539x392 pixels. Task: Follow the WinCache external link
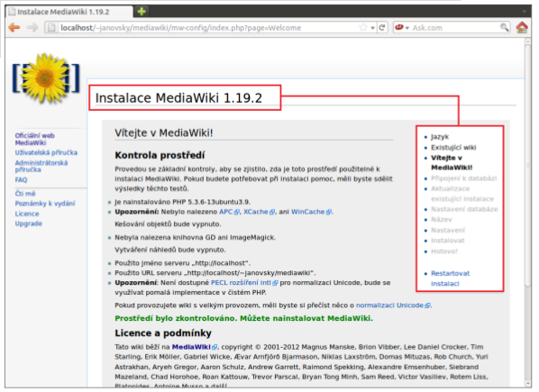311,212
